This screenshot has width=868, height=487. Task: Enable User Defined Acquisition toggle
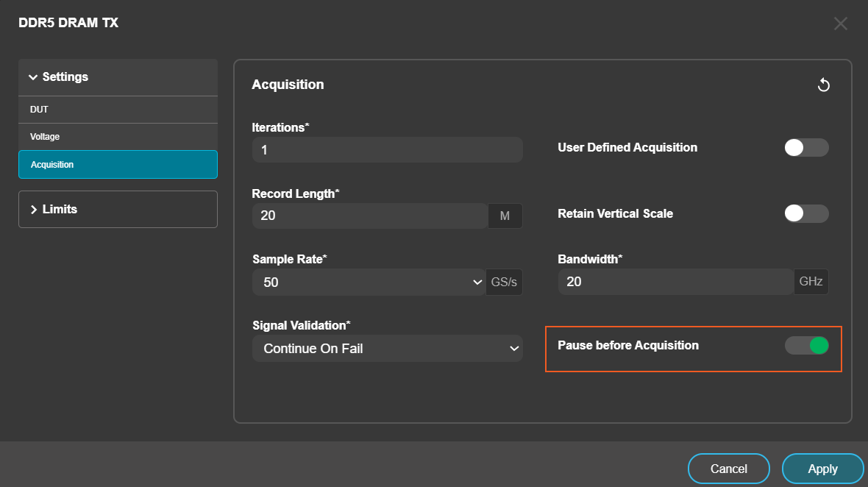point(806,148)
